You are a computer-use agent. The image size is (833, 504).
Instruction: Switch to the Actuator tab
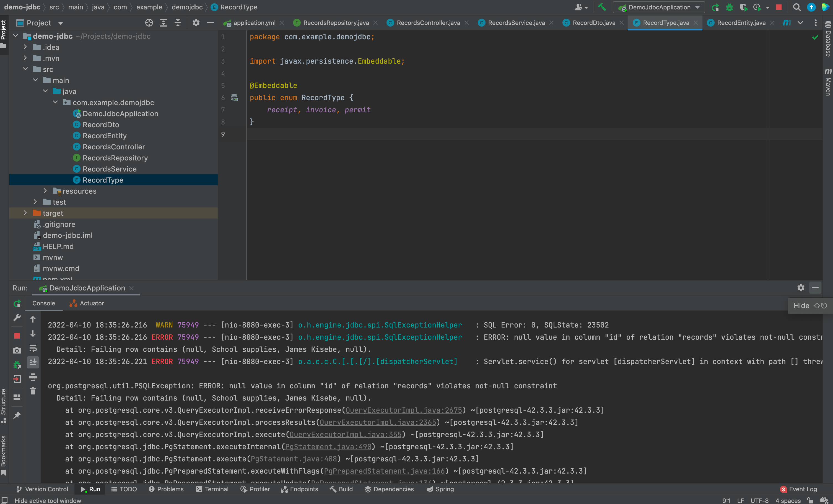[x=87, y=303]
